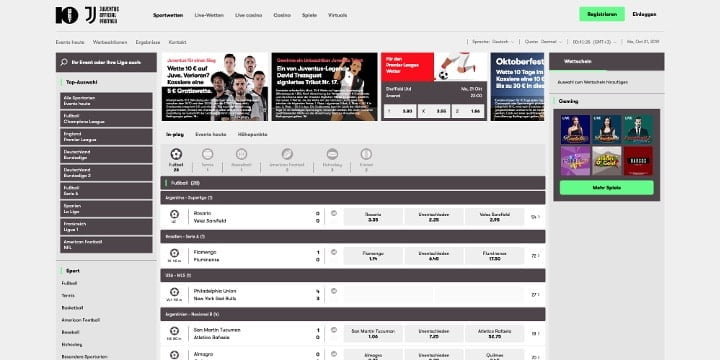Select Basketball in the Sport sidebar list
The width and height of the screenshot is (720, 360).
73,308
